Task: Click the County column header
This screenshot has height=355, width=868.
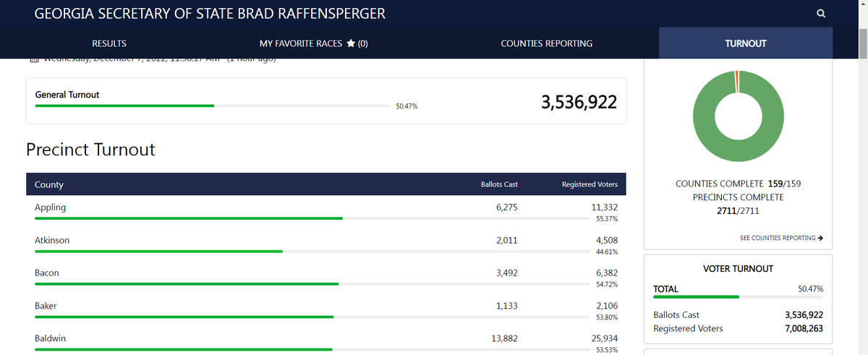Action: click(x=49, y=184)
